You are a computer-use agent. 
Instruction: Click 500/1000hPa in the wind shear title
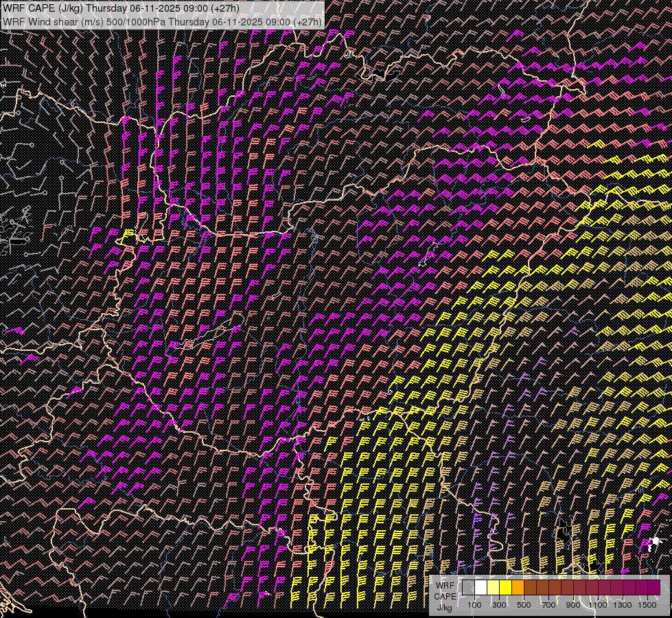tap(135, 22)
